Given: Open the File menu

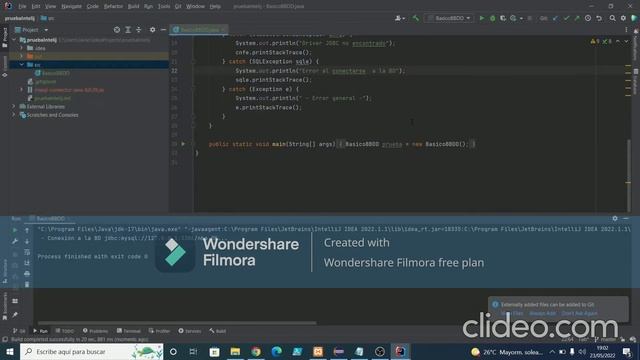Looking at the screenshot, I should point(22,6).
